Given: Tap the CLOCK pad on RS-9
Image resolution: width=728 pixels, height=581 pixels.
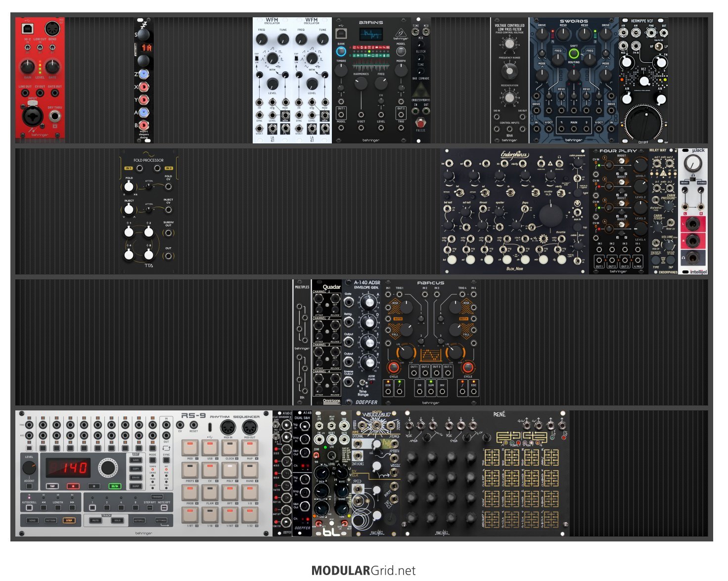Looking at the screenshot, I should pyautogui.click(x=229, y=448).
